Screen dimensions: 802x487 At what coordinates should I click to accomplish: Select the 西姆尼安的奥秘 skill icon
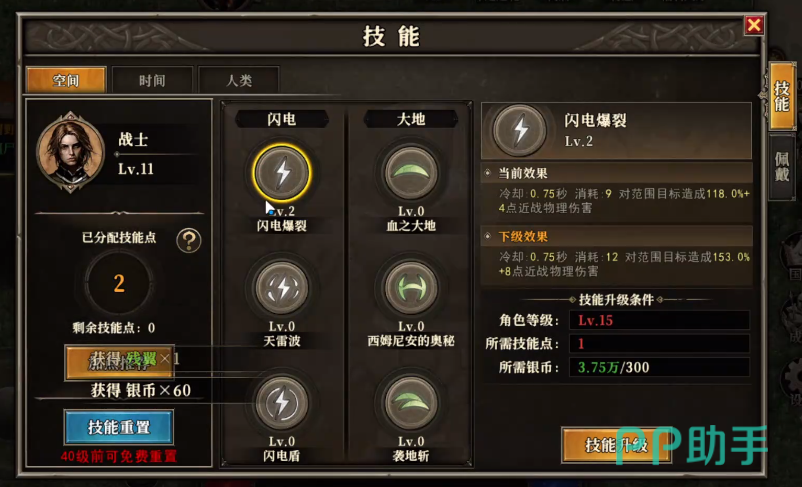[x=411, y=287]
